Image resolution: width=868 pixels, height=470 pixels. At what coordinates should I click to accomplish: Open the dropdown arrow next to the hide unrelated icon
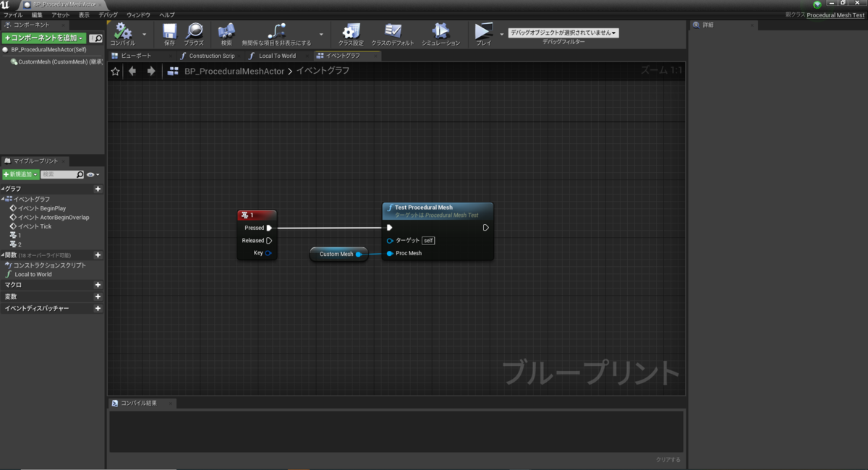coord(320,33)
